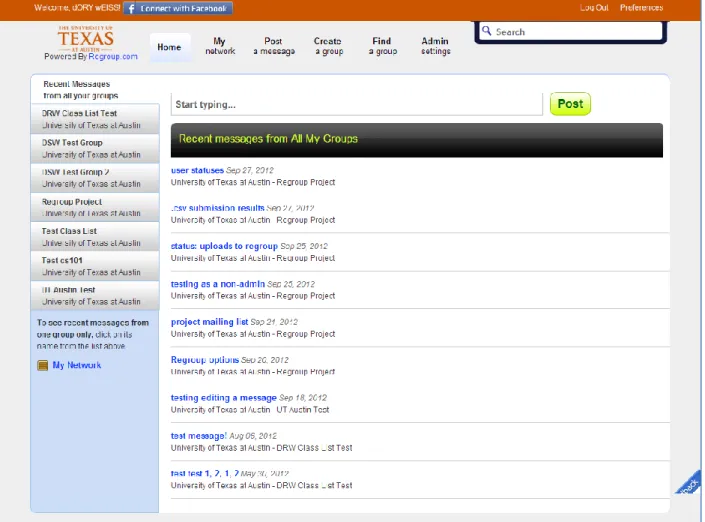Select Regroup Project group in sidebar
The width and height of the screenshot is (705, 522).
95,207
